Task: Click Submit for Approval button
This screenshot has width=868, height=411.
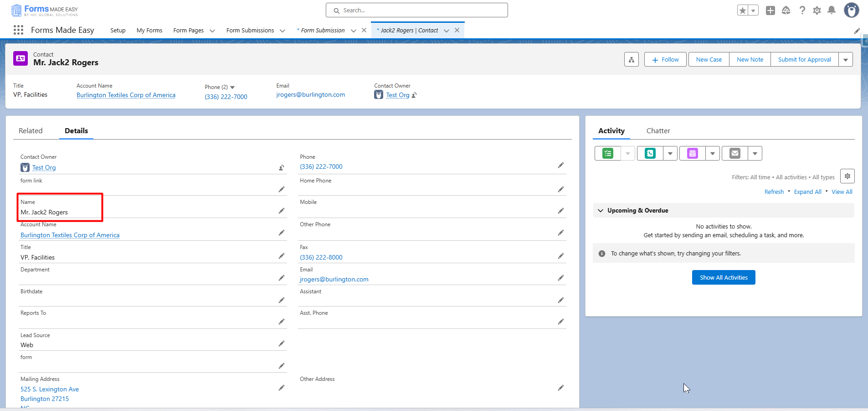Action: click(x=805, y=60)
